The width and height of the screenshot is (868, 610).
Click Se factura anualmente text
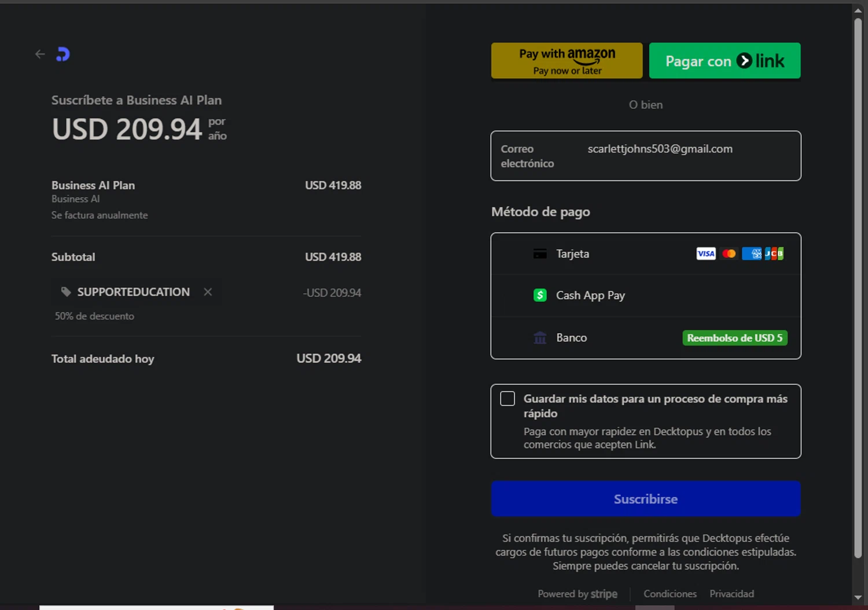pyautogui.click(x=100, y=215)
